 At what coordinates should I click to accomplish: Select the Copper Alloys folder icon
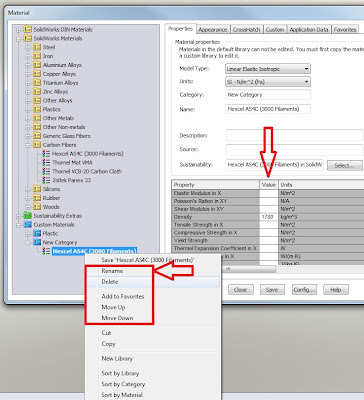37,74
